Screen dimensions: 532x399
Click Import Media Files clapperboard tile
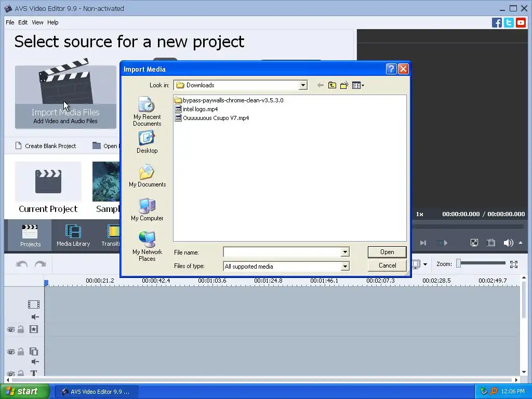click(x=65, y=97)
